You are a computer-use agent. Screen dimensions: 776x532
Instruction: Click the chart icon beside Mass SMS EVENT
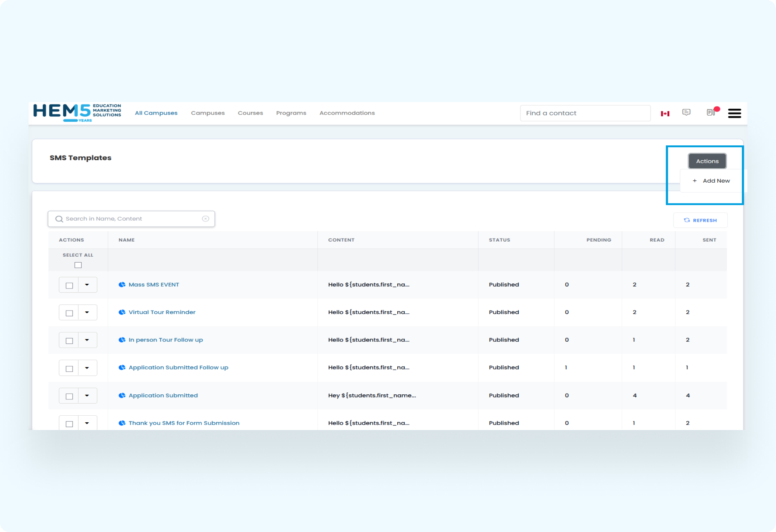click(122, 285)
